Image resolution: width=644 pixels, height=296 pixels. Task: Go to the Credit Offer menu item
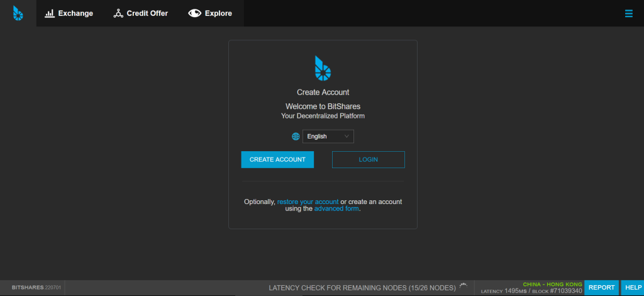[147, 13]
